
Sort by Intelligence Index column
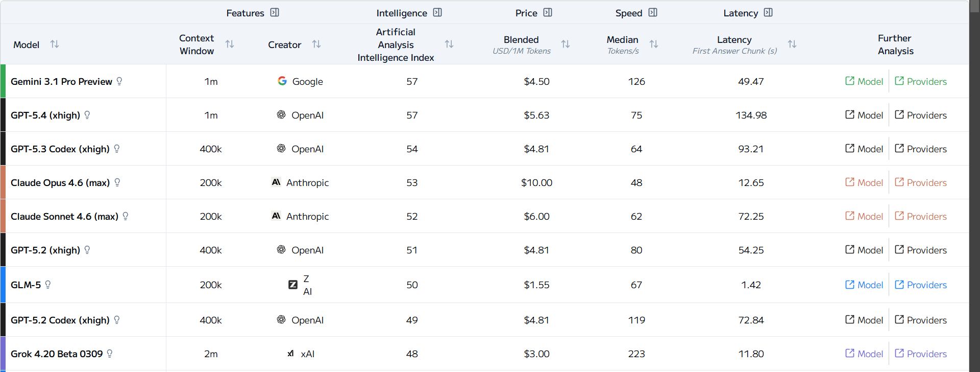(449, 44)
